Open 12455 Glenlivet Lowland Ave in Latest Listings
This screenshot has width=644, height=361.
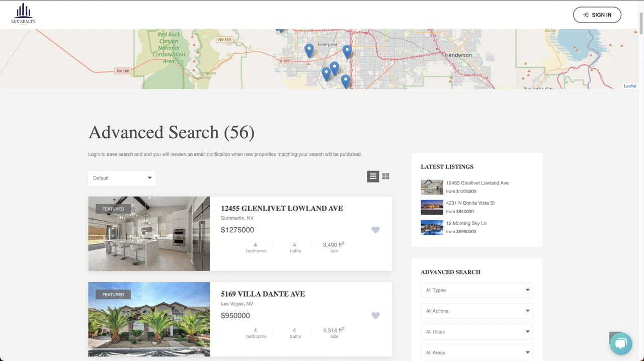point(477,183)
